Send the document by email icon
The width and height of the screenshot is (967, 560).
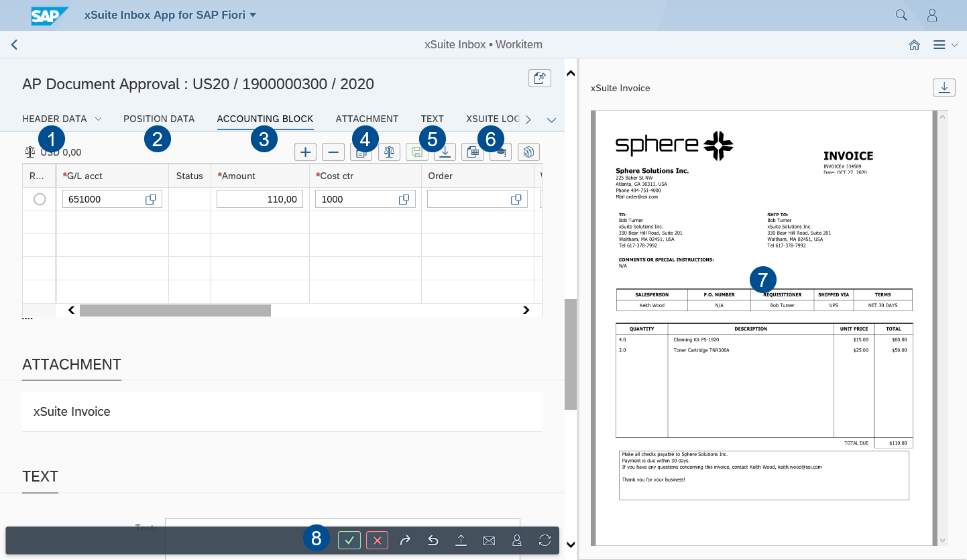(489, 540)
